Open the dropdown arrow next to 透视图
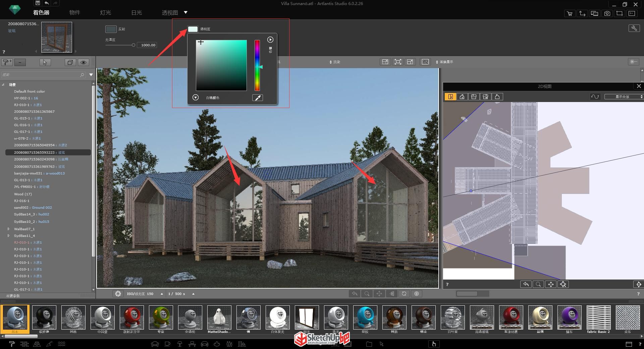This screenshot has height=349, width=644. click(x=185, y=12)
